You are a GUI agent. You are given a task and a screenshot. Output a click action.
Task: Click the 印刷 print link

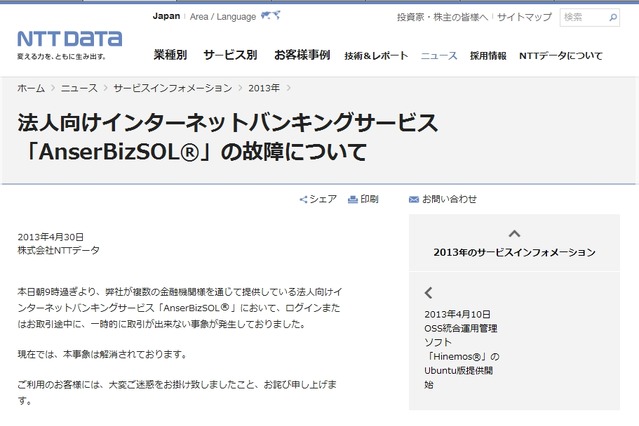pyautogui.click(x=369, y=199)
